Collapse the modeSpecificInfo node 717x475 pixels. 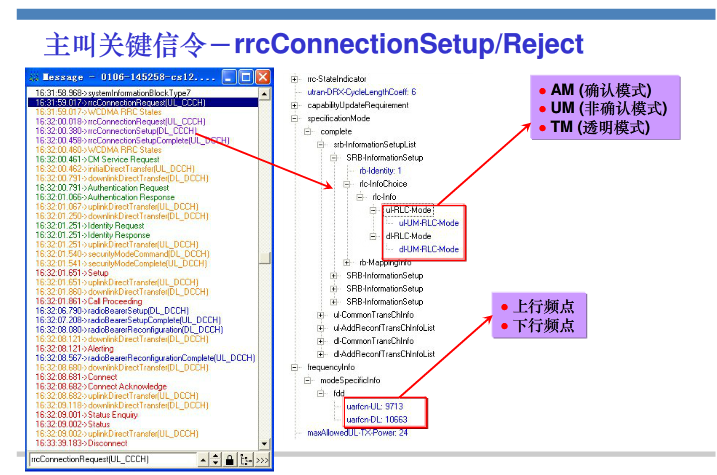308,380
